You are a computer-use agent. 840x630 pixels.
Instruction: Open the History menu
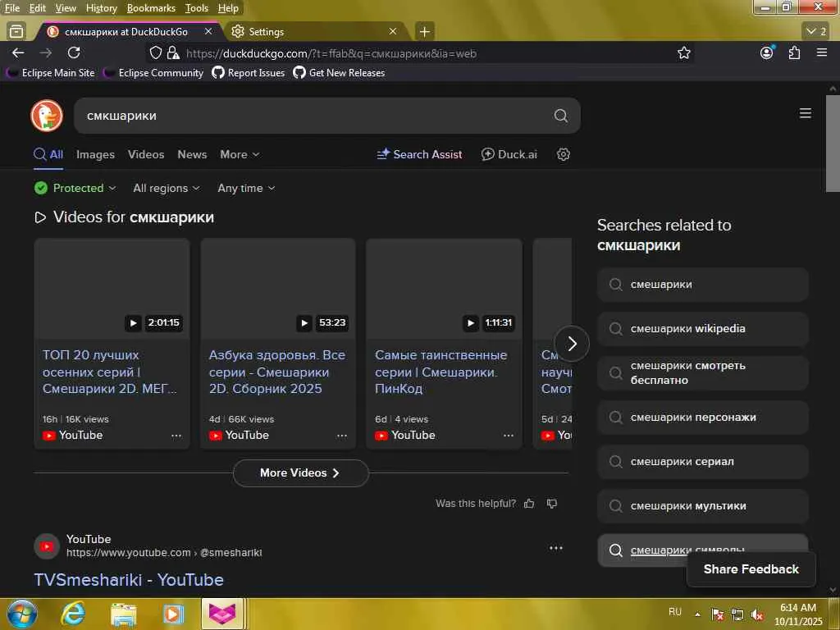click(x=101, y=8)
